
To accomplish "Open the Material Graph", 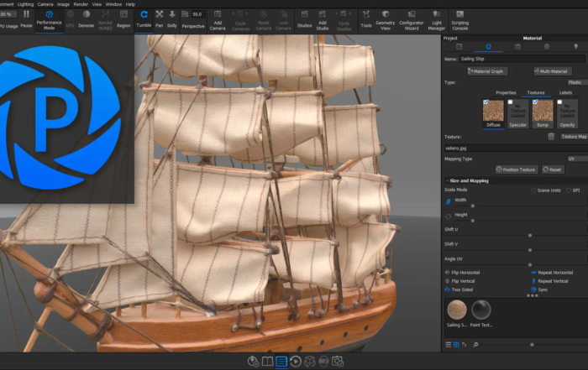I will point(487,71).
